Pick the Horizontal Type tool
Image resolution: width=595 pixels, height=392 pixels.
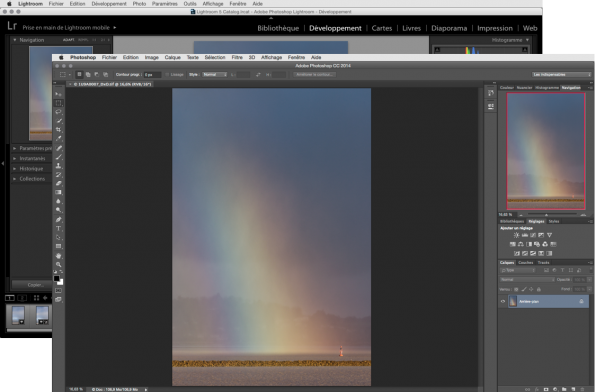pos(58,228)
